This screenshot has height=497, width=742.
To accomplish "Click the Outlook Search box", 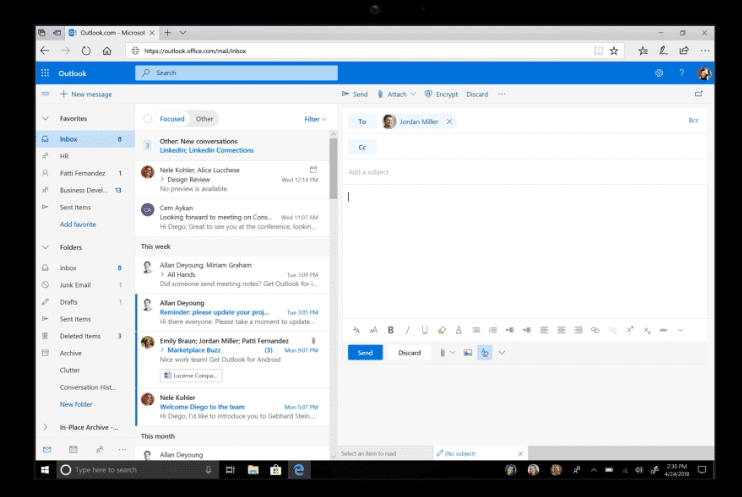I will point(237,73).
